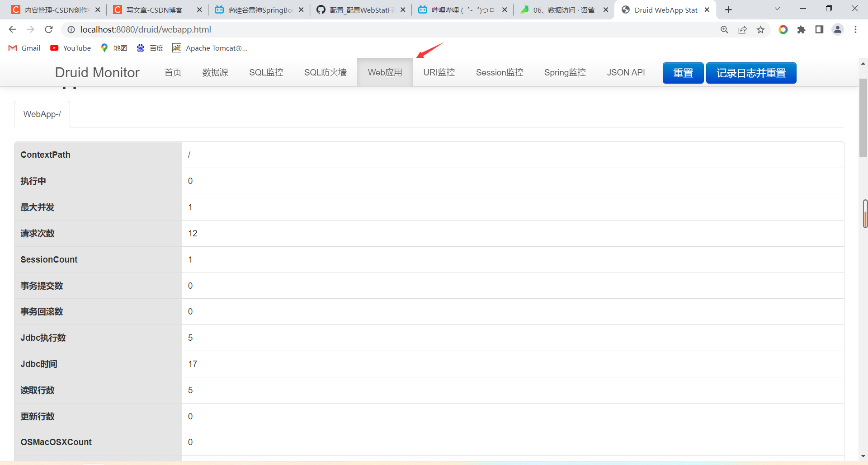Open the 数据源 navigation item

215,72
